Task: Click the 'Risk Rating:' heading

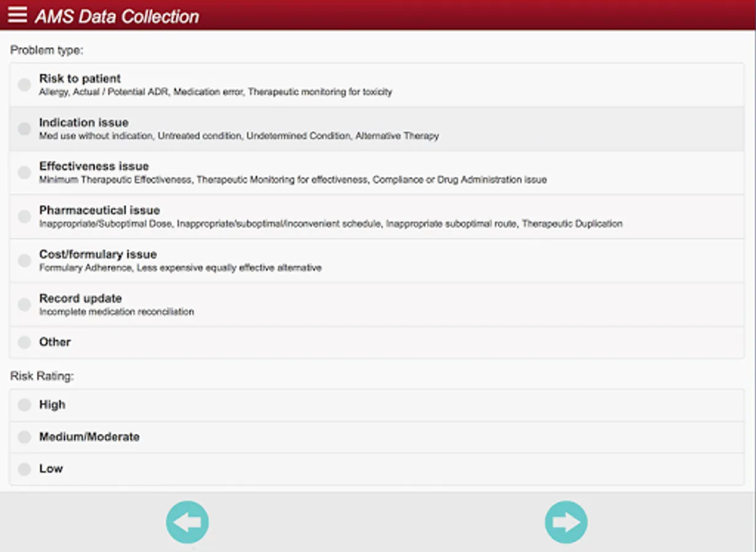Action: click(42, 377)
